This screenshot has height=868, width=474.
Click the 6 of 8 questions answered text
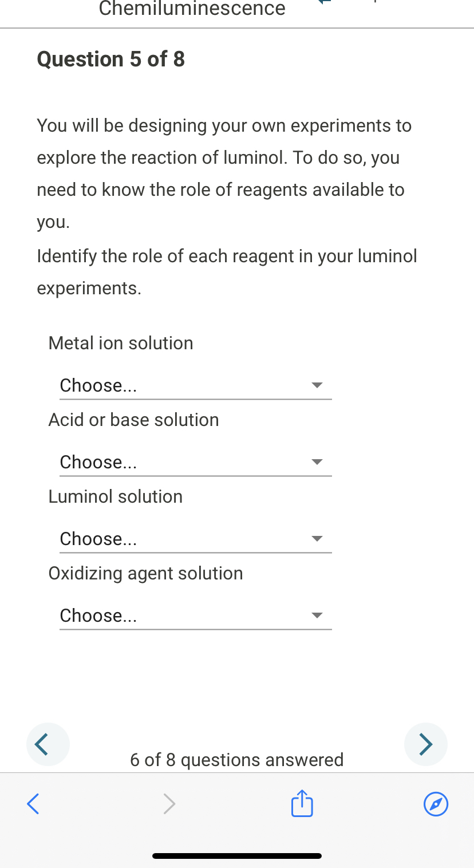point(236,759)
